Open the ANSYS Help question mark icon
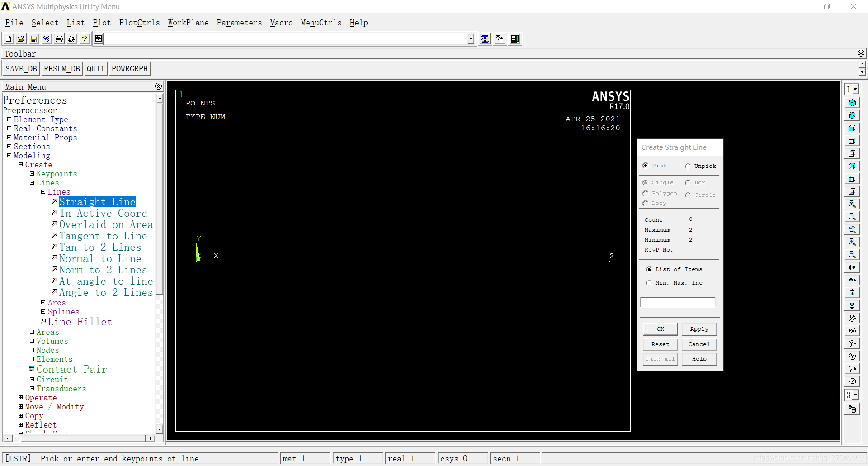 pyautogui.click(x=85, y=39)
